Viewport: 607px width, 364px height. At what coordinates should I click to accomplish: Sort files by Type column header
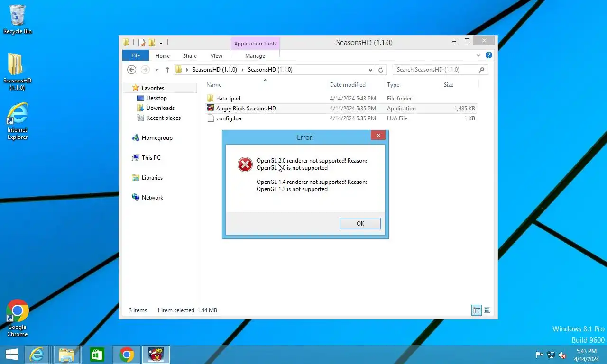pyautogui.click(x=412, y=85)
